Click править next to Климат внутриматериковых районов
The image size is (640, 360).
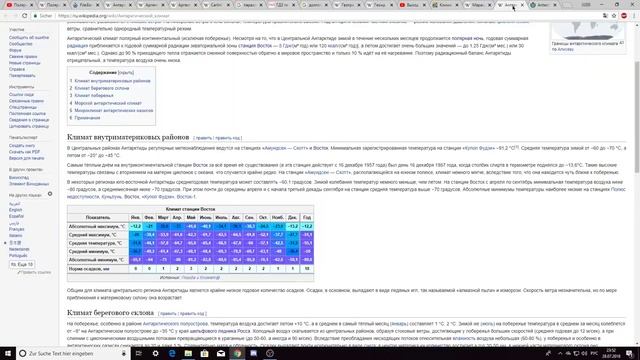(203, 138)
